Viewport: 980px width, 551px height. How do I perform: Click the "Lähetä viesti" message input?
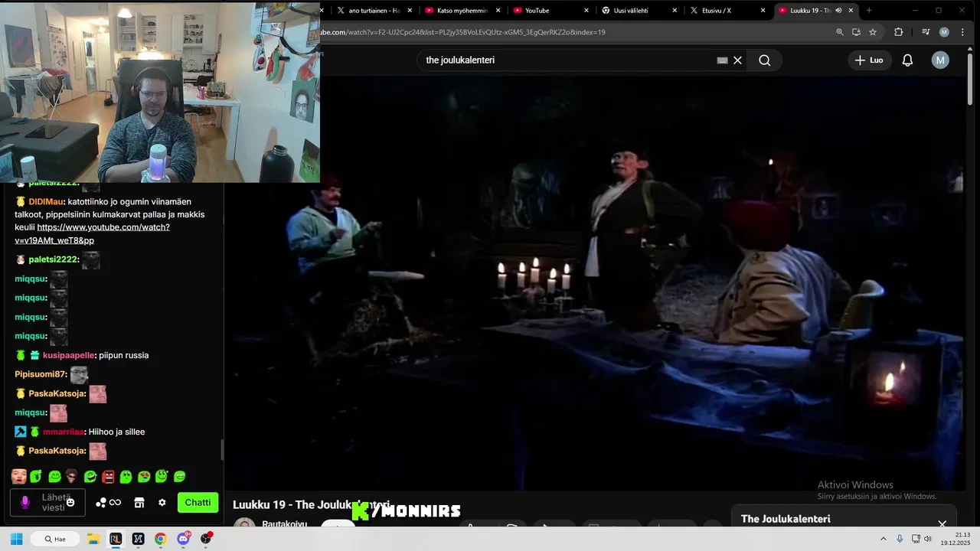tap(47, 503)
